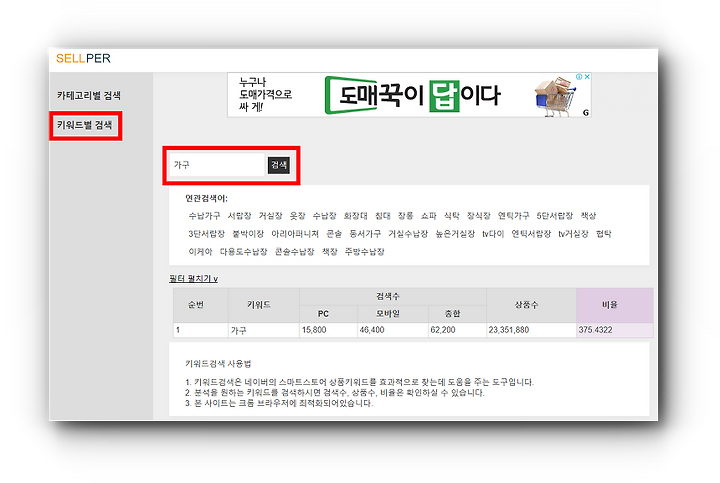
Task: Click the ad info icon on banner
Action: (x=579, y=77)
